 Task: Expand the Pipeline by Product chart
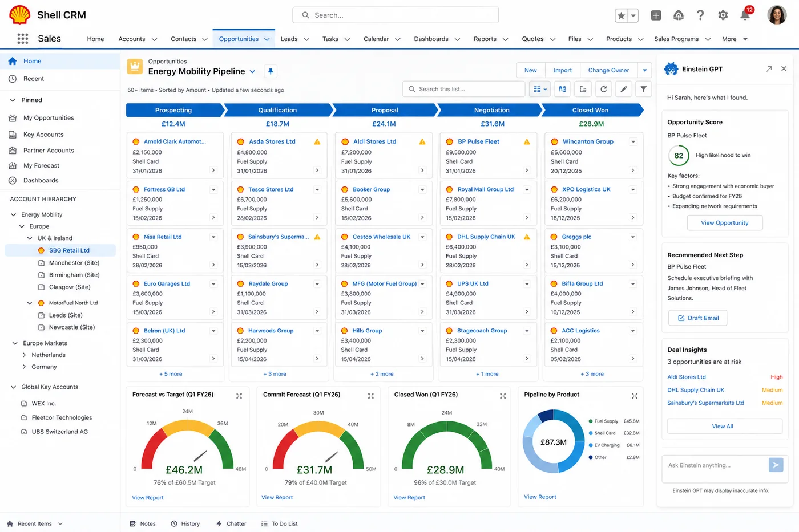[x=634, y=396]
